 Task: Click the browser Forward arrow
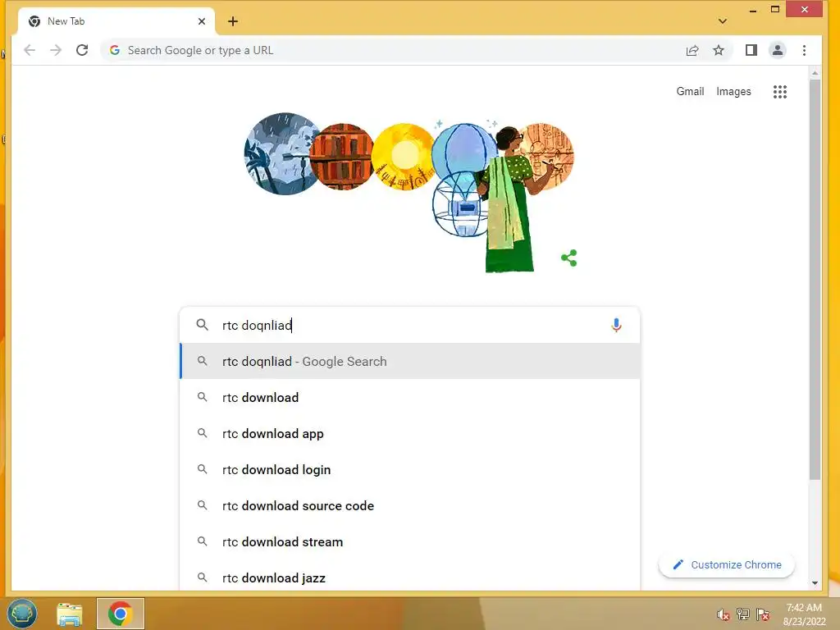[56, 50]
